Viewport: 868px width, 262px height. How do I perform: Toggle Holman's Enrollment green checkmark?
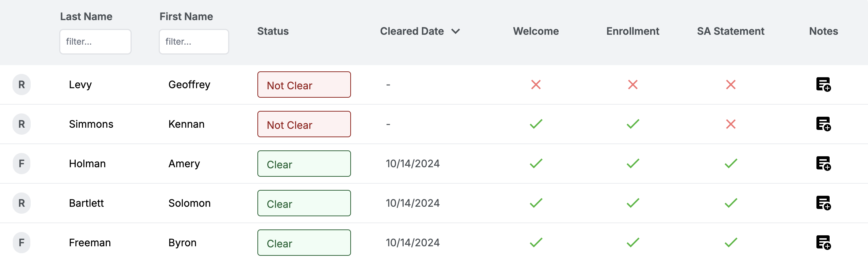pos(633,164)
